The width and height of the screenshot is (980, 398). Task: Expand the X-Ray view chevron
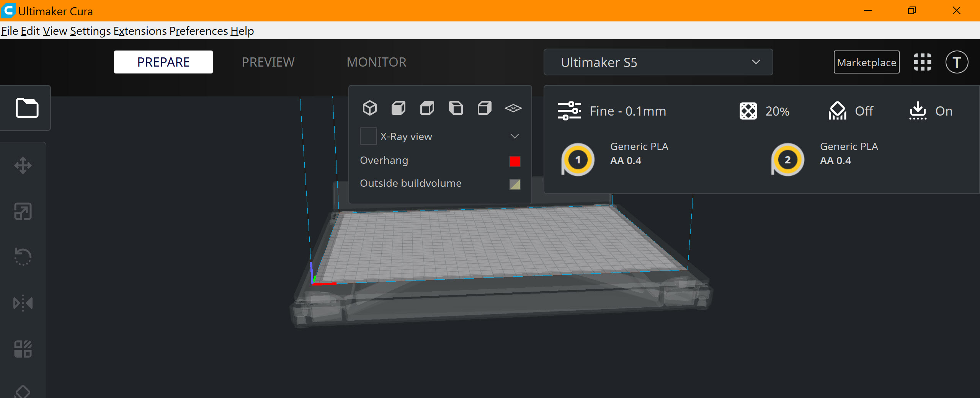pos(514,136)
